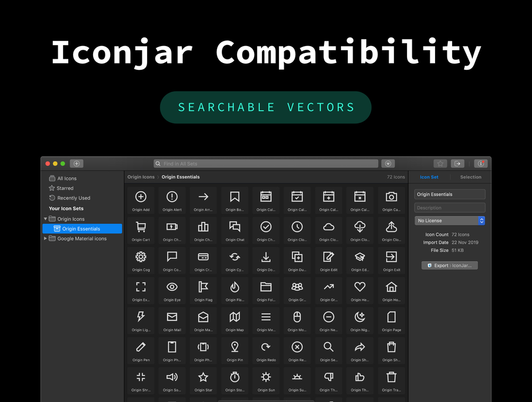Click the Origin Redo icon
Image resolution: width=532 pixels, height=402 pixels.
click(x=266, y=351)
